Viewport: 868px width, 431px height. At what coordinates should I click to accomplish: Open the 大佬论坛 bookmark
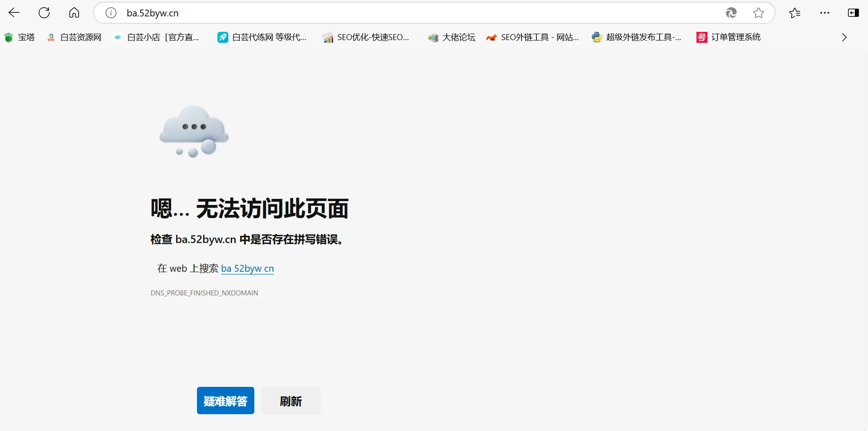(x=452, y=37)
